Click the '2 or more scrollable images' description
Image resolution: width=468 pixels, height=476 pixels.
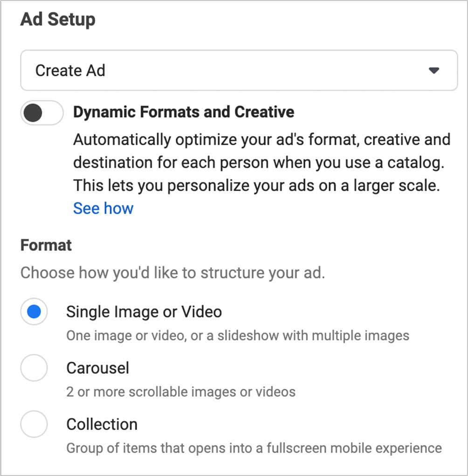180,392
